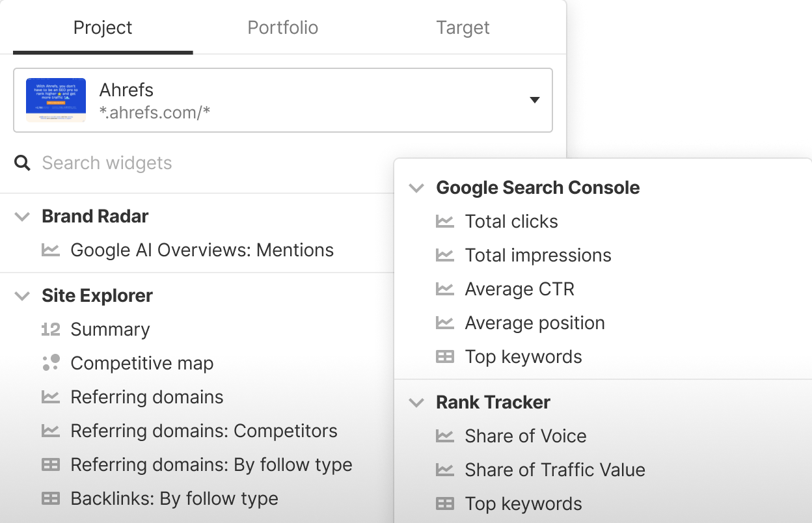Click the table icon beside Referring domains: By follow type
Image resolution: width=812 pixels, height=523 pixels.
tap(51, 464)
